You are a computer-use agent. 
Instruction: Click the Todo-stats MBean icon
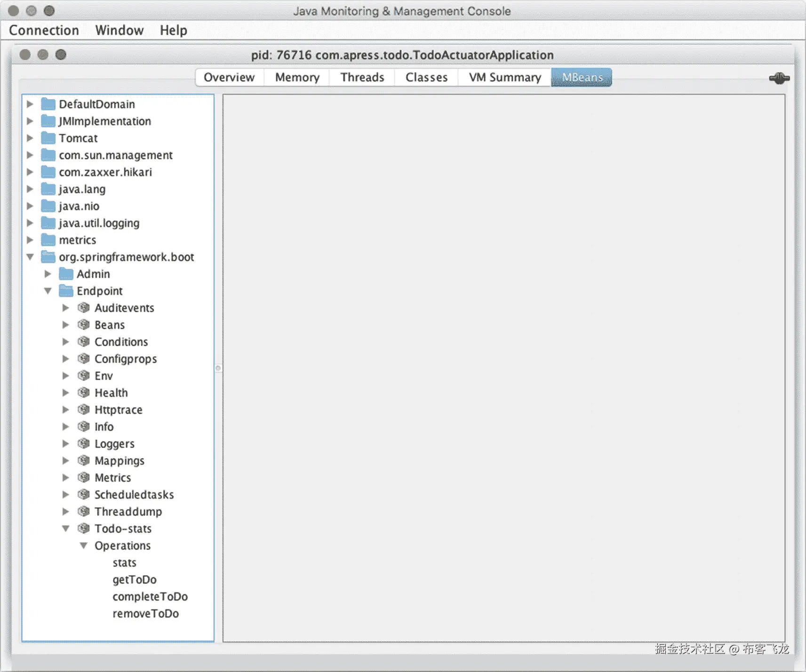(x=84, y=528)
